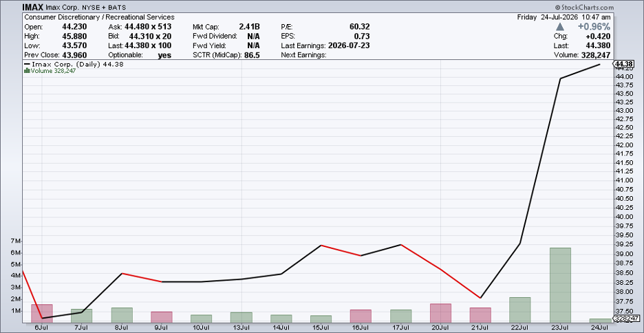Click the Friday 24-Jul-2026 10:47 am timestamp
The image size is (644, 333).
563,17
